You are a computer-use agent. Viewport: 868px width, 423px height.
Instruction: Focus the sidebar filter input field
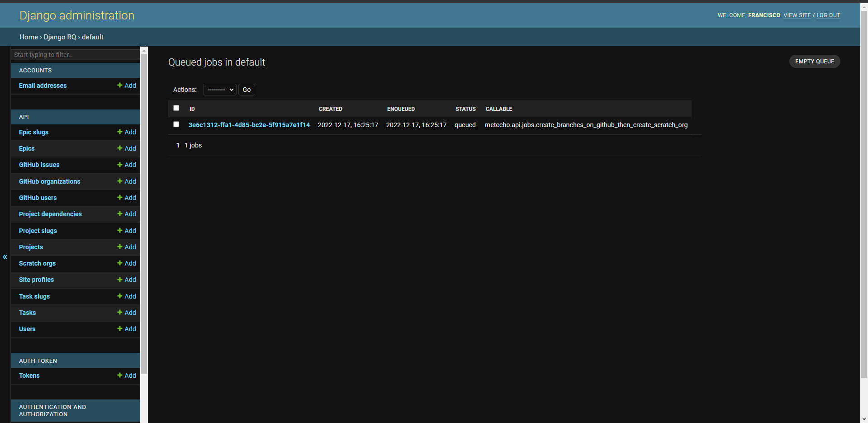click(x=76, y=55)
